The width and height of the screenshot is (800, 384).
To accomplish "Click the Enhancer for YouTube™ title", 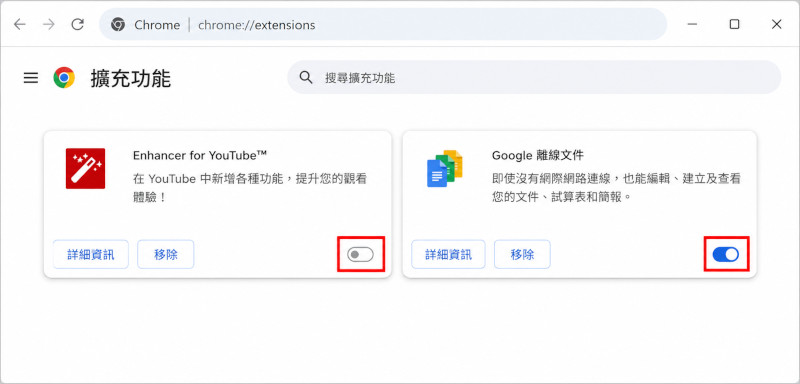I will pyautogui.click(x=200, y=155).
